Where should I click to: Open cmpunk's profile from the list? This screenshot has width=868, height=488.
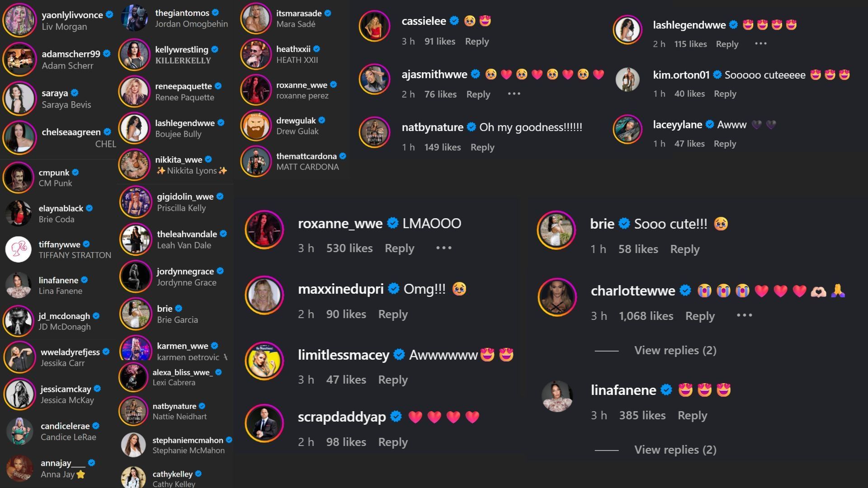click(54, 173)
